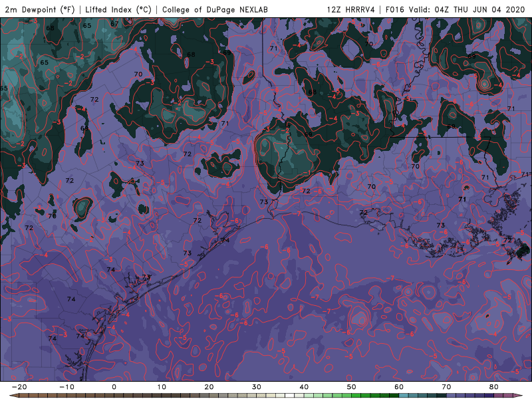Click the "F016 Valid: 04Z THU JUN 04 2020" text

[456, 9]
